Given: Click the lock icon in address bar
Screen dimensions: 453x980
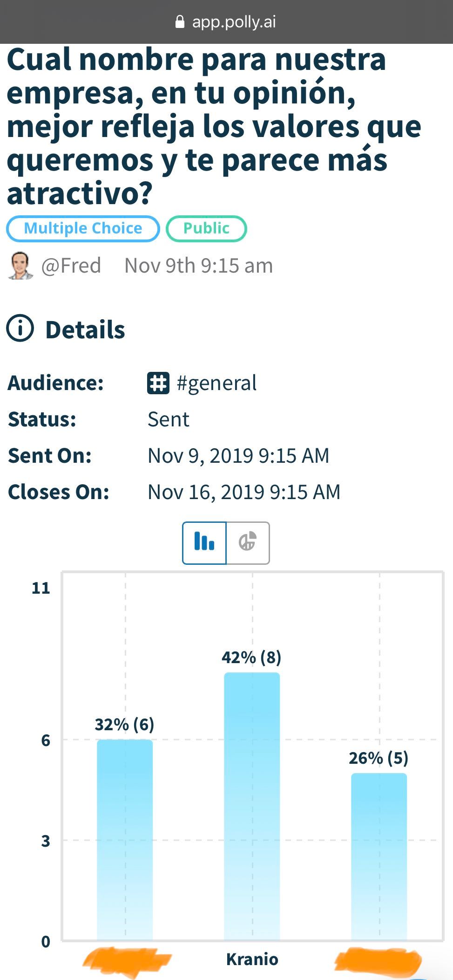Looking at the screenshot, I should click(180, 22).
